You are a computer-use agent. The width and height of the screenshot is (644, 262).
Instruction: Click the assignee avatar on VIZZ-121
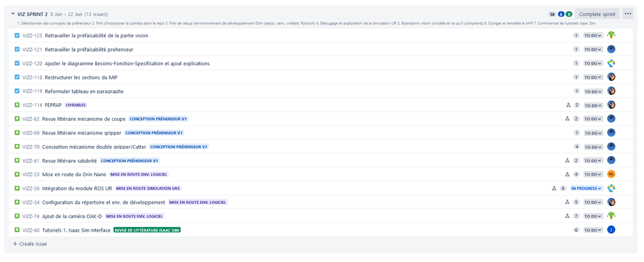click(611, 49)
